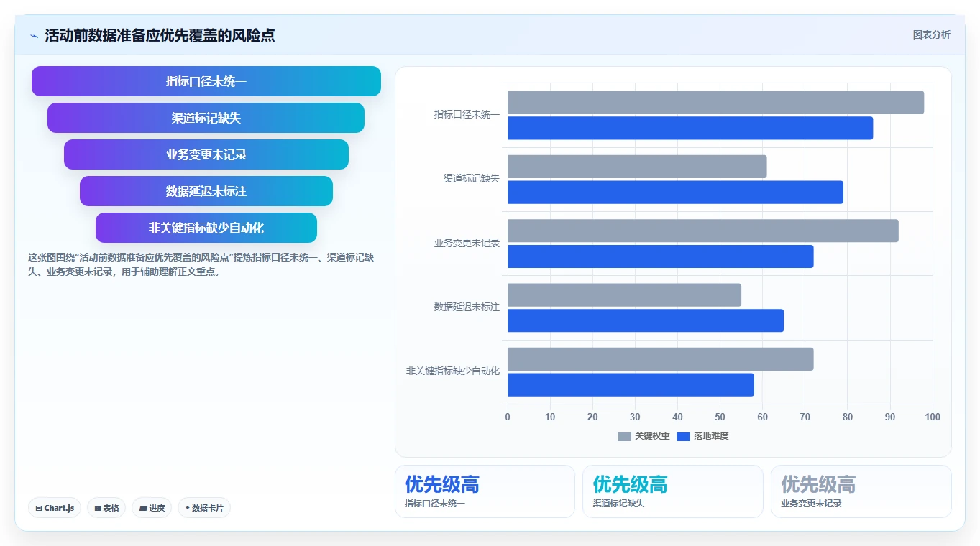
Task: Click the 进度 tag chip
Action: [x=152, y=508]
